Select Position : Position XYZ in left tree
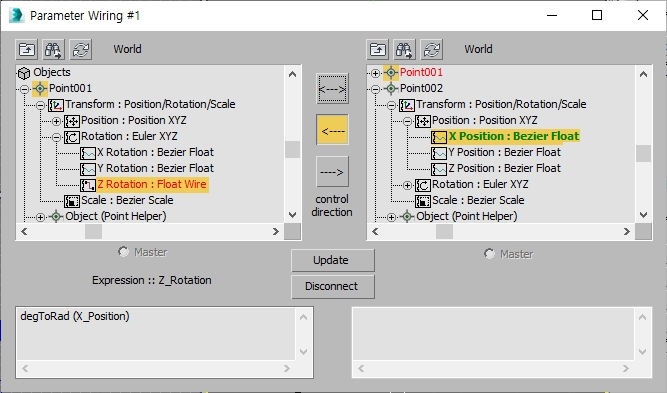This screenshot has width=667, height=393. point(134,120)
